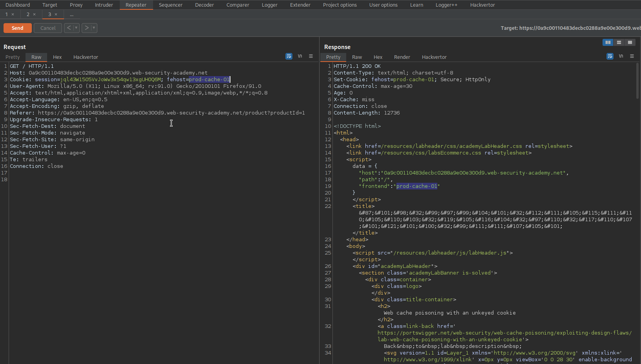Select Repeater sub-tab 2
The height and width of the screenshot is (364, 641).
pyautogui.click(x=28, y=14)
